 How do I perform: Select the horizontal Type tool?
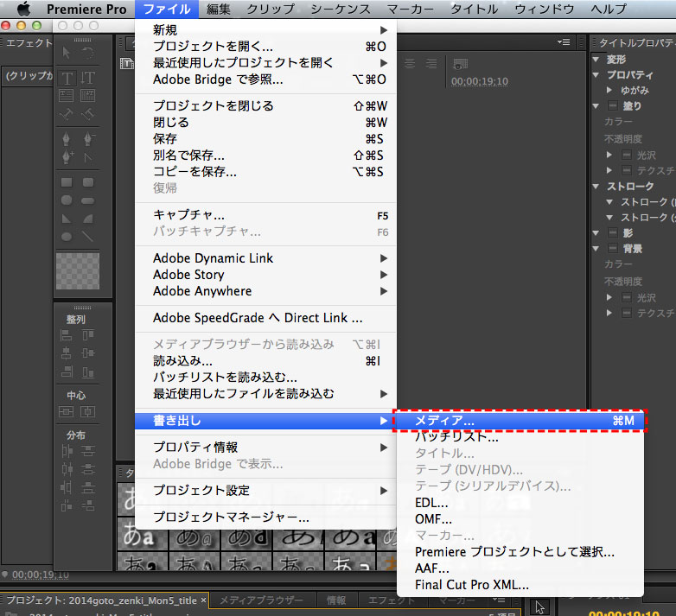67,78
